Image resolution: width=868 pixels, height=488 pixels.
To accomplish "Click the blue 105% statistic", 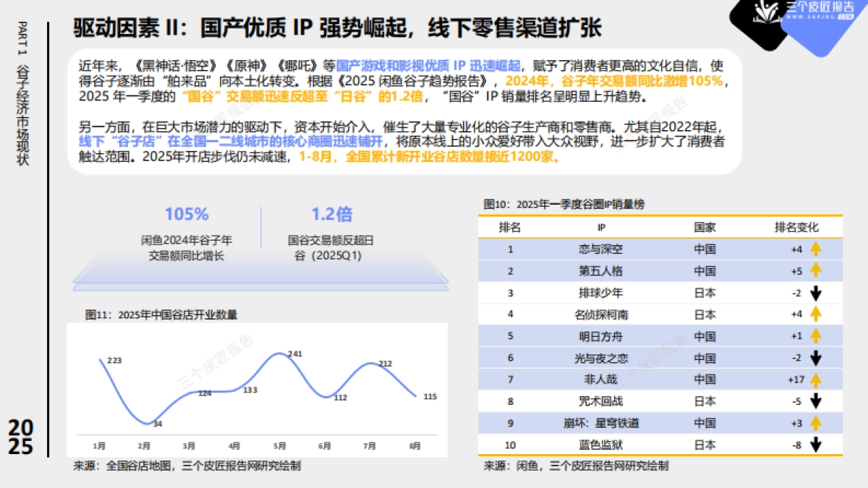I will (x=187, y=214).
